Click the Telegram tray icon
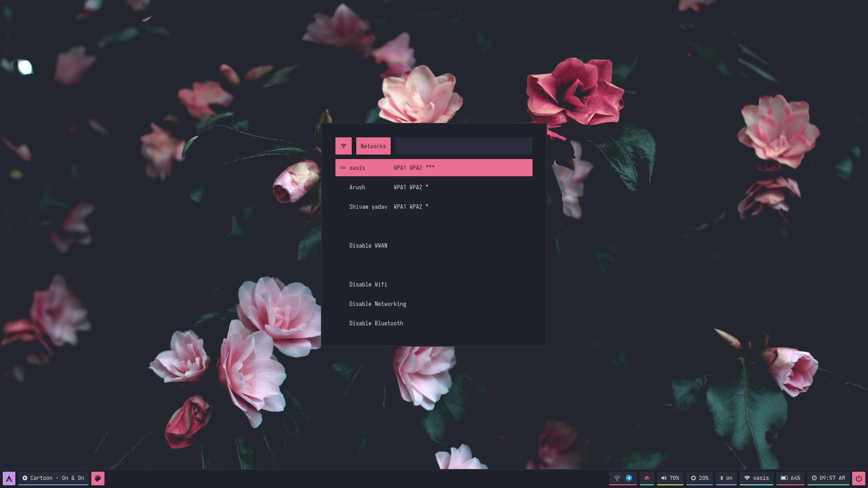Viewport: 868px width, 488px height. tap(629, 478)
